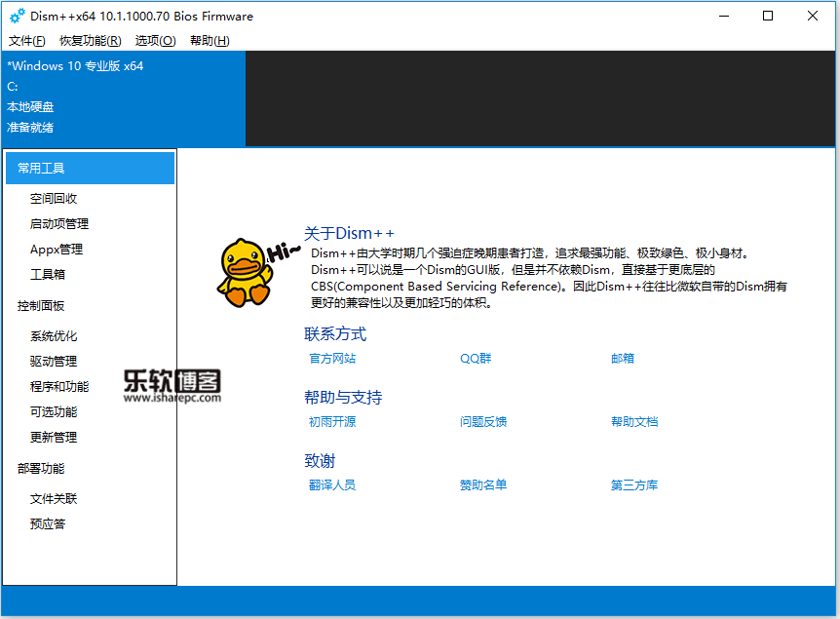Click the 致谢 heading
The width and height of the screenshot is (840, 619).
click(320, 460)
